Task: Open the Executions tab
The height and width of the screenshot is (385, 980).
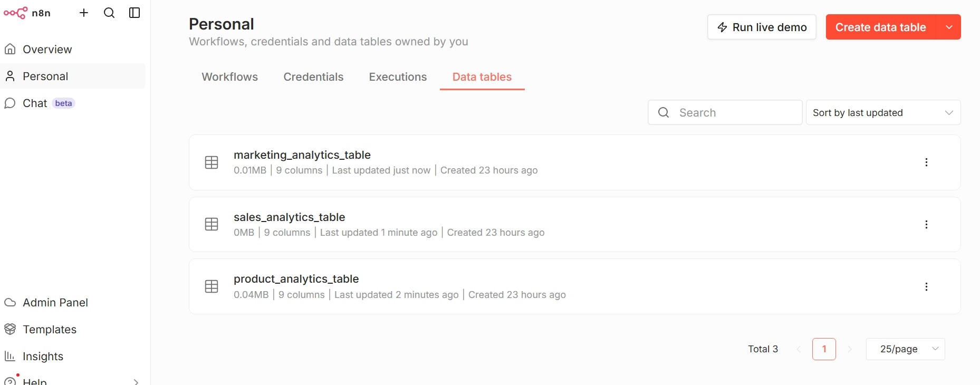Action: tap(398, 77)
